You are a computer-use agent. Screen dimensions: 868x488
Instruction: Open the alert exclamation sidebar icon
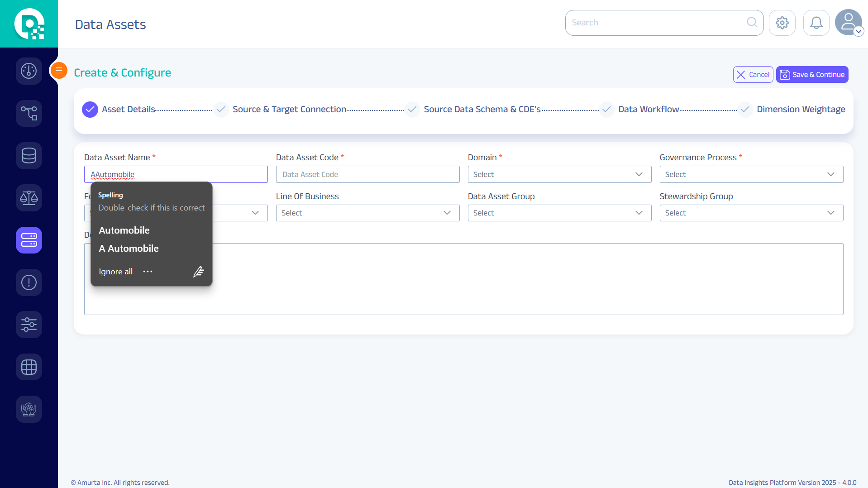pos(29,282)
